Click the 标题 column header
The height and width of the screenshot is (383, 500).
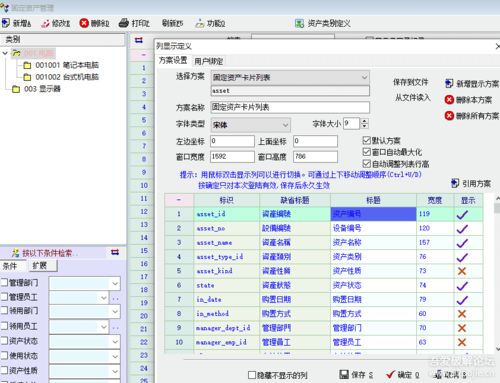[x=373, y=200]
